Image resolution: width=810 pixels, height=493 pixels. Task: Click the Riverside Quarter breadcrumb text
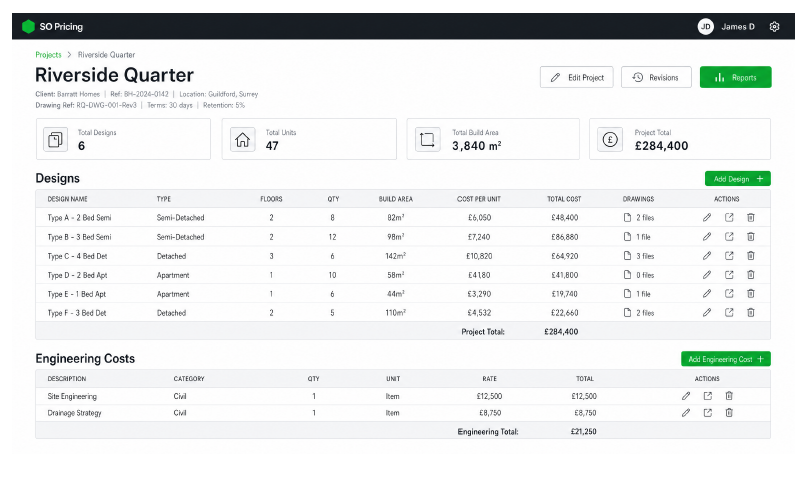tap(106, 55)
